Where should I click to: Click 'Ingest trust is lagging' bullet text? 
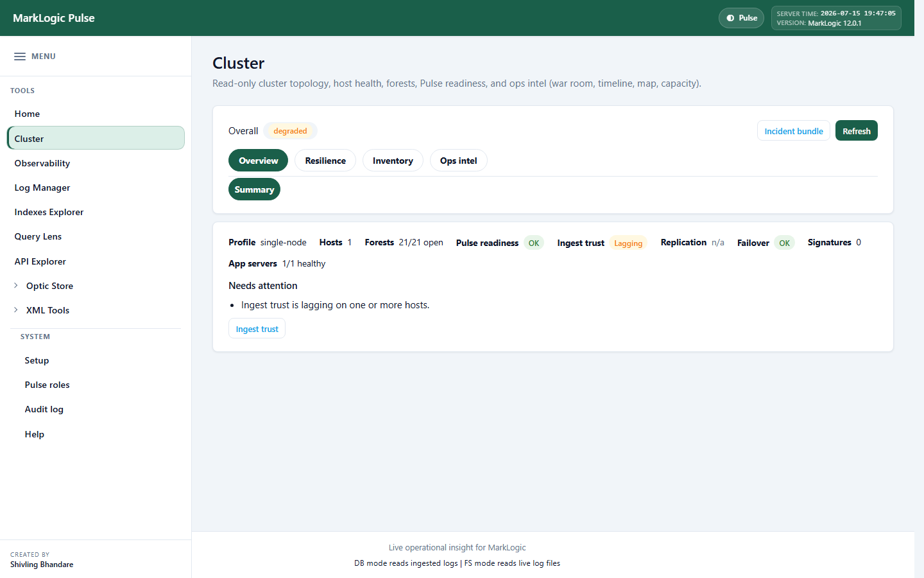click(335, 305)
